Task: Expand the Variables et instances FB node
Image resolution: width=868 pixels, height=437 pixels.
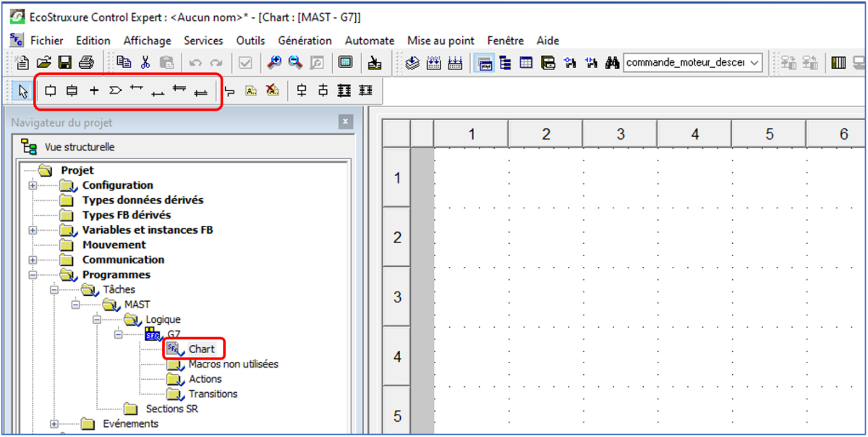Action: pyautogui.click(x=33, y=230)
